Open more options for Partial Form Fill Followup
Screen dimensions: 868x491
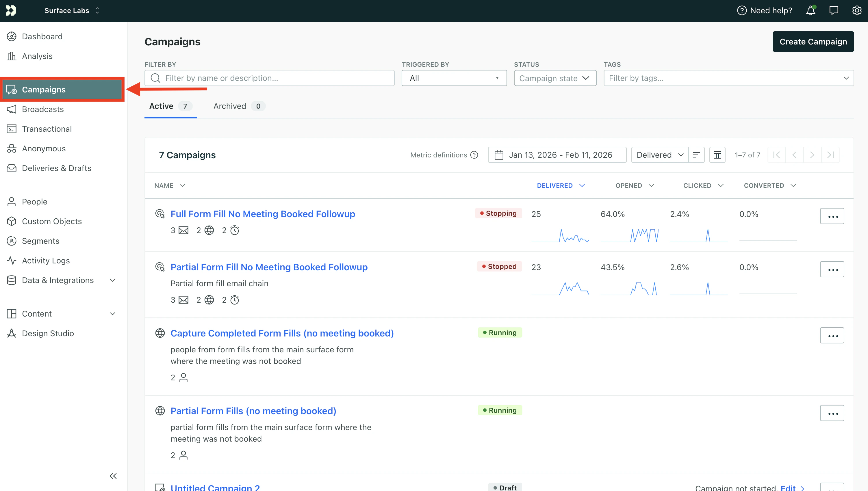pyautogui.click(x=832, y=269)
